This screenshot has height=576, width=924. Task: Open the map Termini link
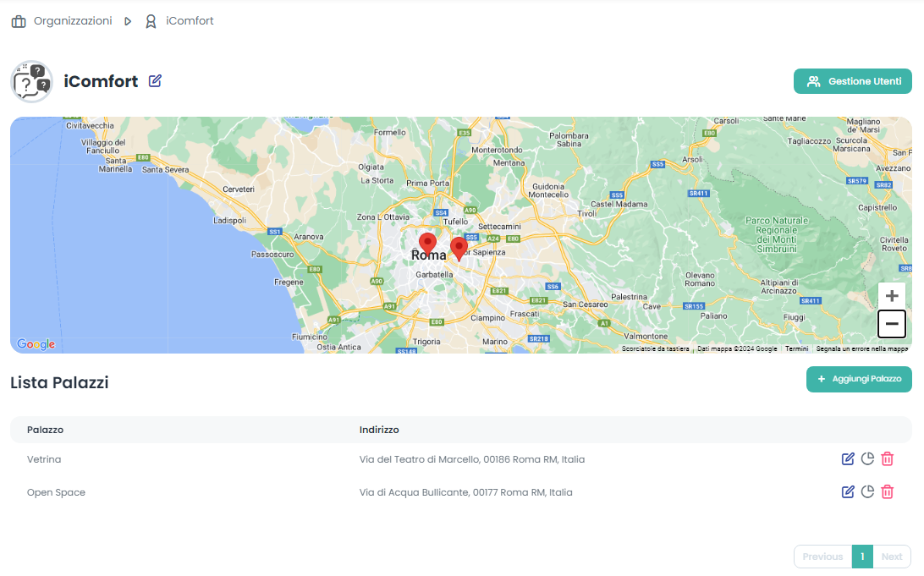(796, 348)
